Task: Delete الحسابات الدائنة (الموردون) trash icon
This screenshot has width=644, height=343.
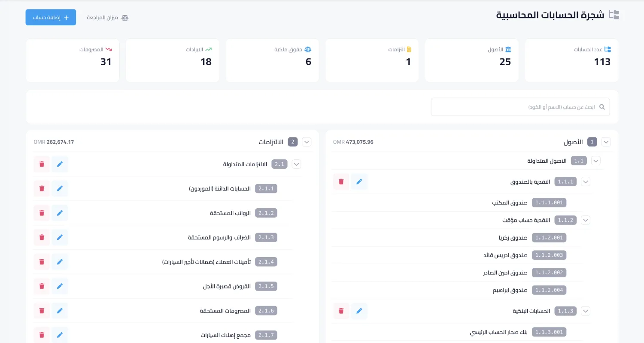Action: tap(42, 188)
